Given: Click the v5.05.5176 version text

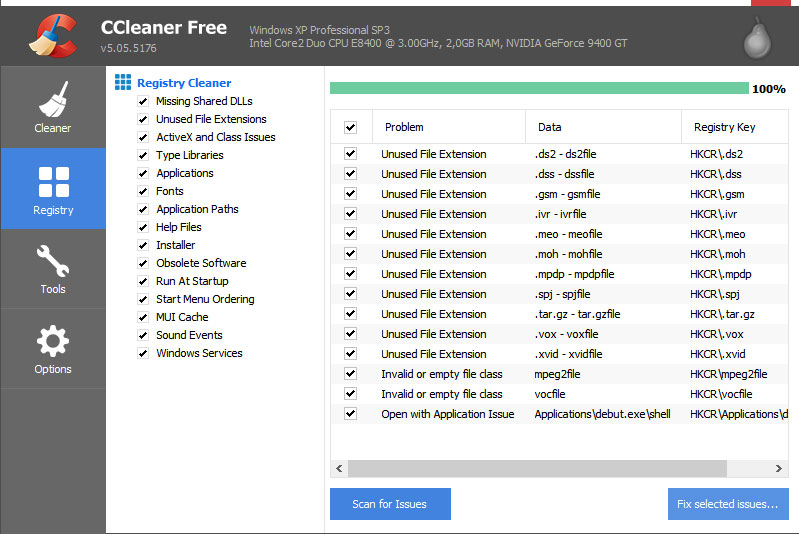Looking at the screenshot, I should (x=128, y=48).
